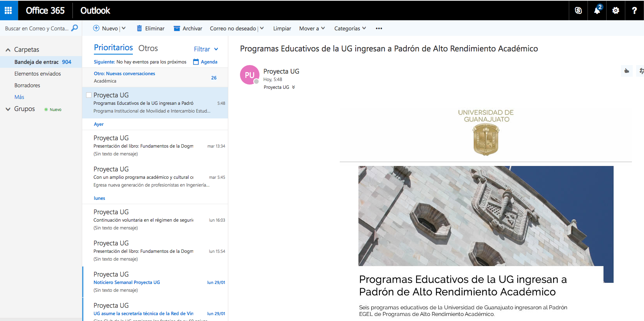The width and height of the screenshot is (644, 321).
Task: Click the Agenda calendar icon
Action: point(196,62)
